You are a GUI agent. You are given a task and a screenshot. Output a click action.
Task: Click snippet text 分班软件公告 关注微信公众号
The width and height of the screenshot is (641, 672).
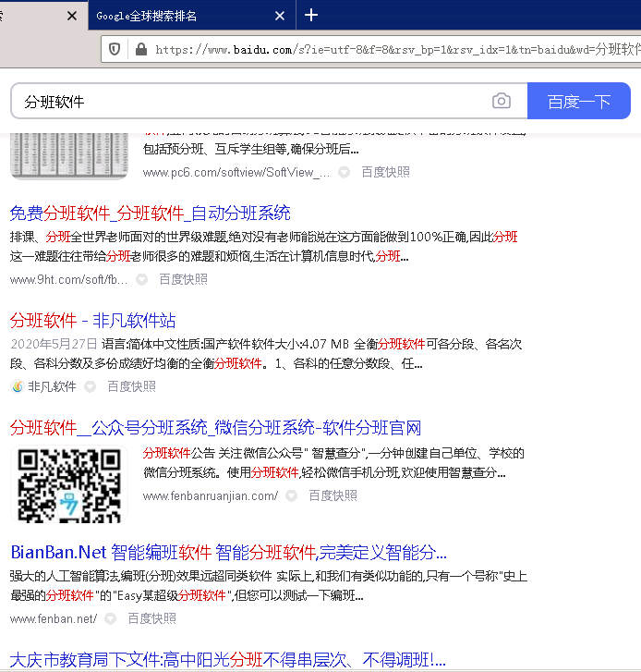tap(333, 463)
